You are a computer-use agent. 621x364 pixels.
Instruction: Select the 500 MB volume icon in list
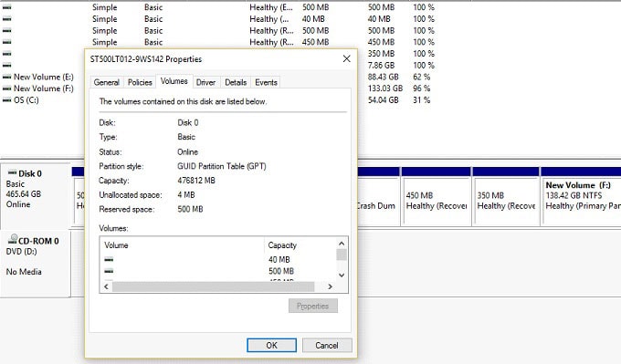[x=109, y=271]
